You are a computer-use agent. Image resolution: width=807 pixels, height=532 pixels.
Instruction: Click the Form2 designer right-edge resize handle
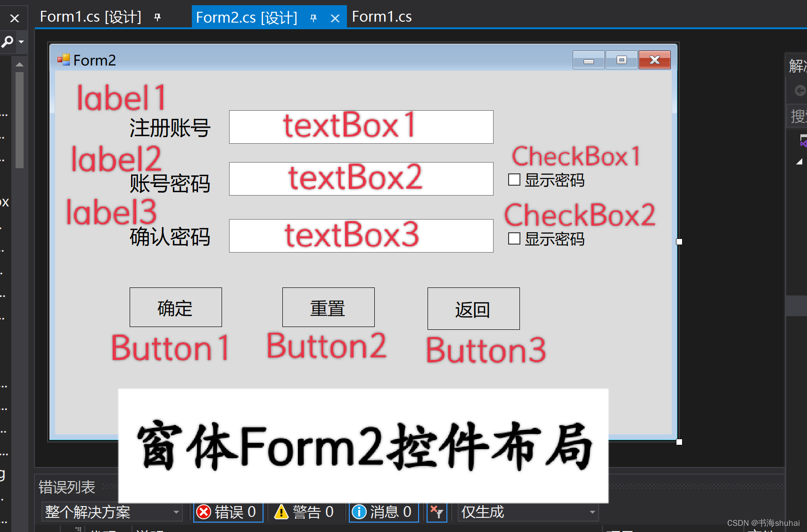[x=679, y=242]
